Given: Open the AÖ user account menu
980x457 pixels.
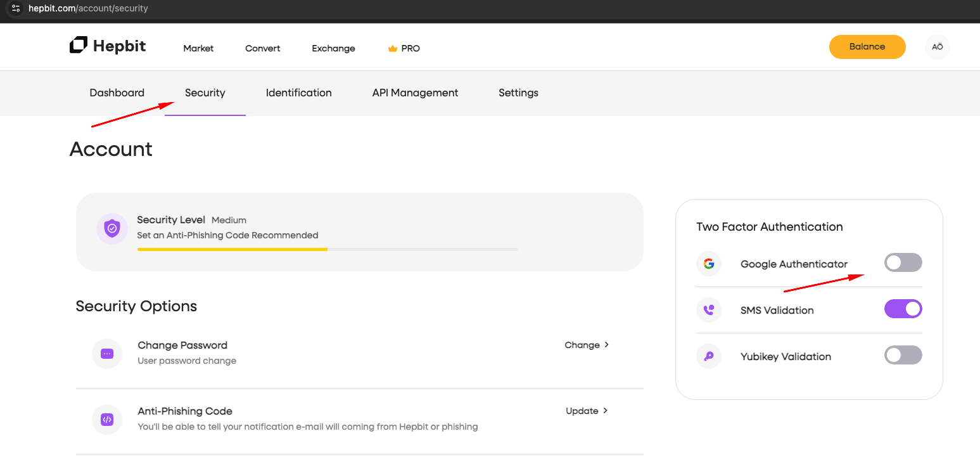Looking at the screenshot, I should coord(937,47).
